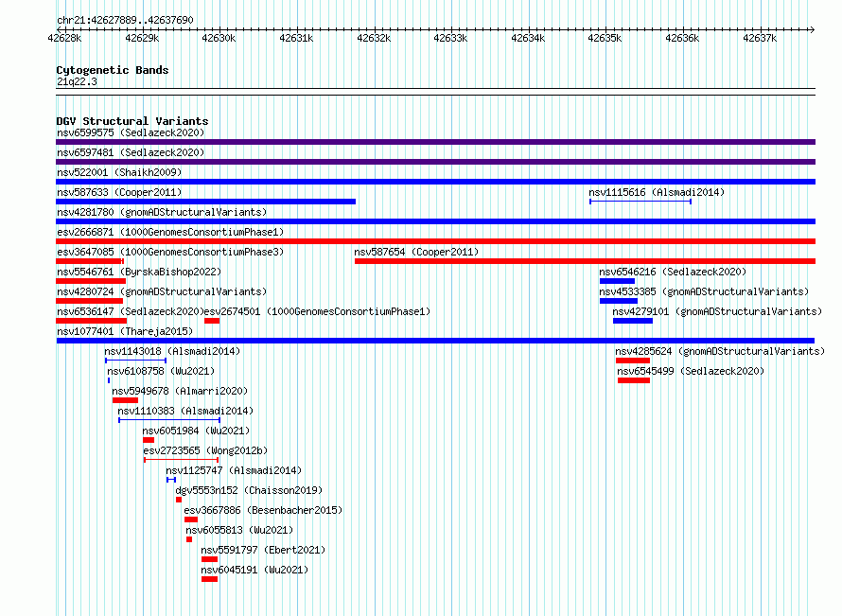842x616 pixels.
Task: Click the nsv5591797 (Ebert2021) label
Action: (x=263, y=550)
